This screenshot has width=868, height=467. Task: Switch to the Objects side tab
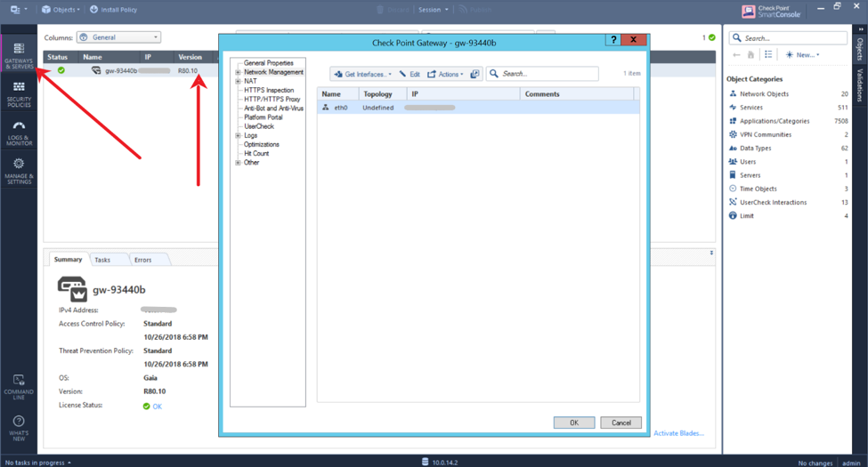coord(860,49)
